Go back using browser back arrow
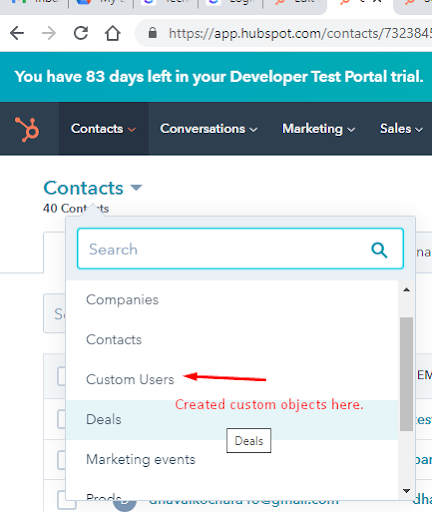 (x=17, y=33)
